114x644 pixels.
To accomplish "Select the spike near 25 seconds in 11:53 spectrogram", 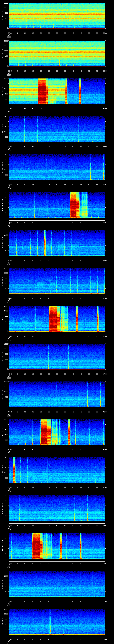I will click(x=50, y=623).
